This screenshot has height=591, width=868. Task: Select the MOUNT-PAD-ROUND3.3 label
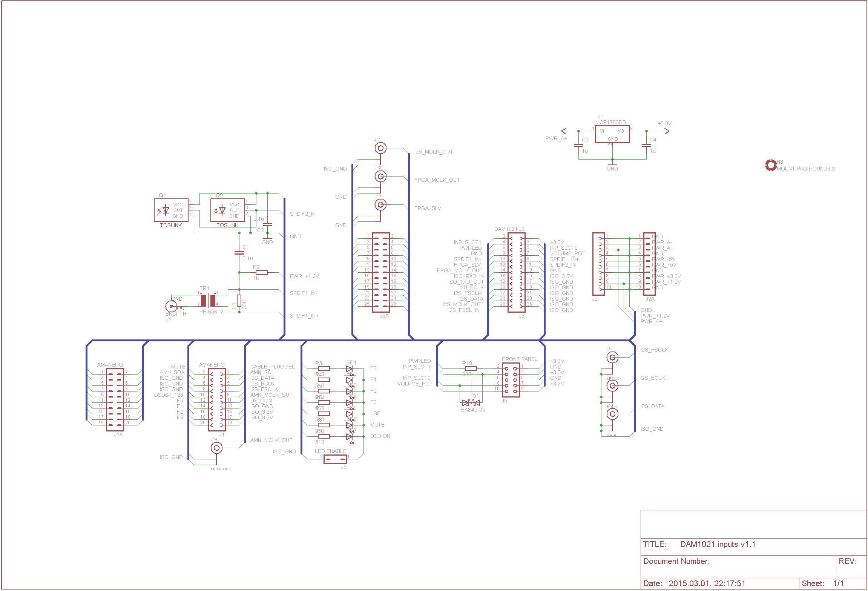(805, 169)
